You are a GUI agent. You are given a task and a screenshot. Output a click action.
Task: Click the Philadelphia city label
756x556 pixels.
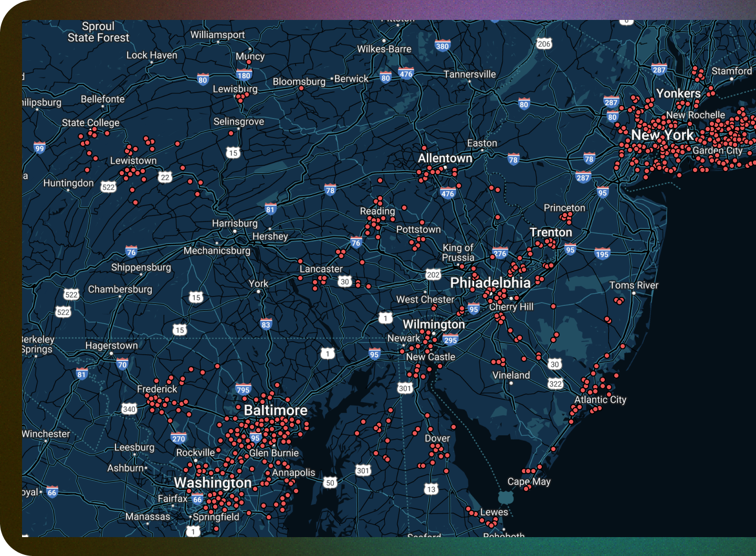point(490,283)
